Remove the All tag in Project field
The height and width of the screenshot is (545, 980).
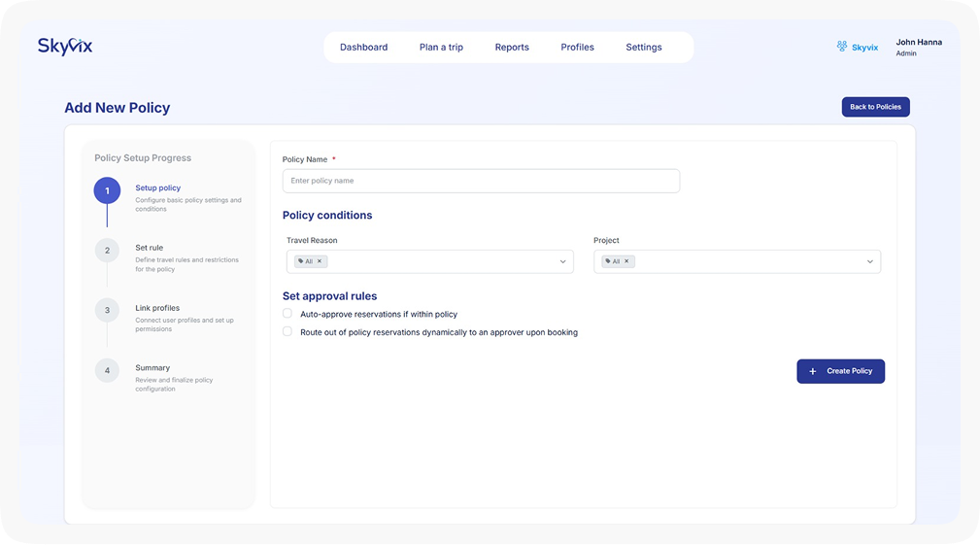(626, 261)
